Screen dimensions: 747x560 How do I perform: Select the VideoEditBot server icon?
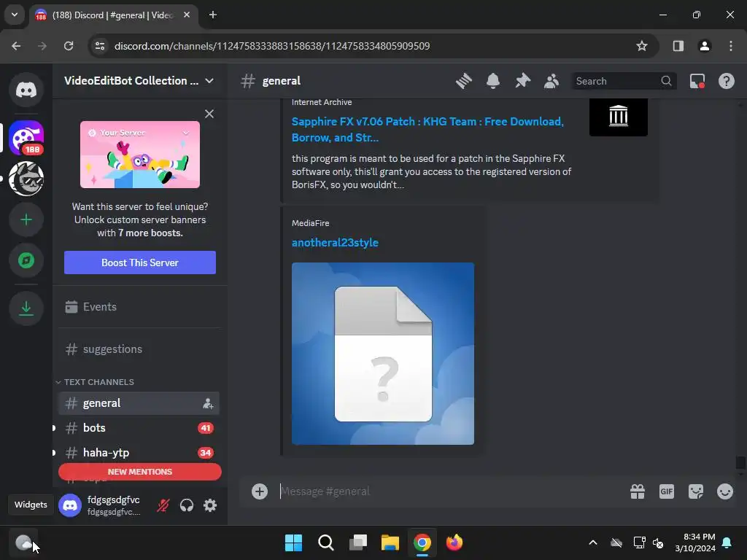point(26,138)
